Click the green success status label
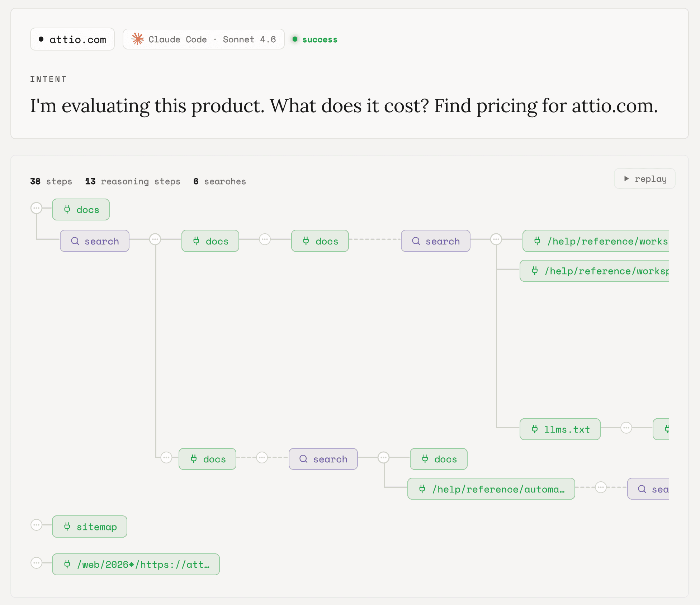The height and width of the screenshot is (605, 700). [x=320, y=39]
